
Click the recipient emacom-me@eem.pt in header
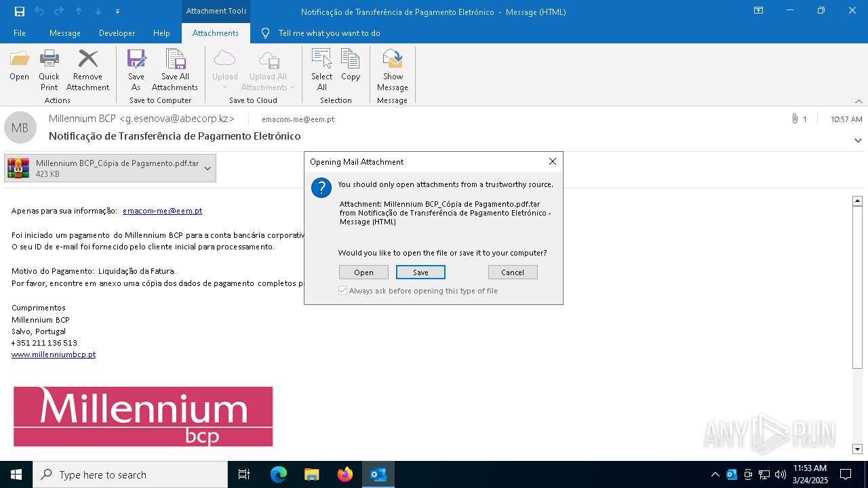coord(298,119)
